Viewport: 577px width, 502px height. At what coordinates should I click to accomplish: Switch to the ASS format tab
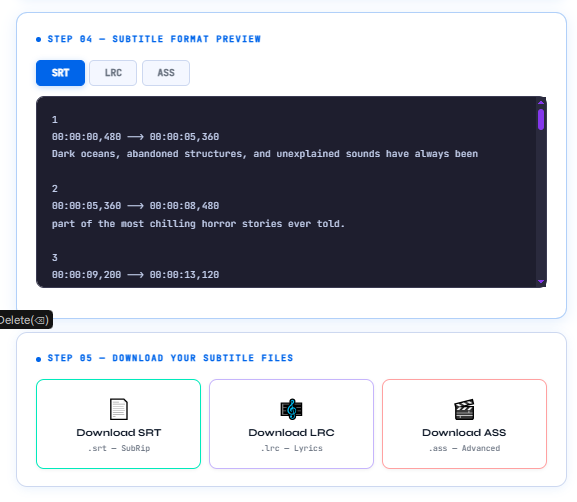[166, 73]
